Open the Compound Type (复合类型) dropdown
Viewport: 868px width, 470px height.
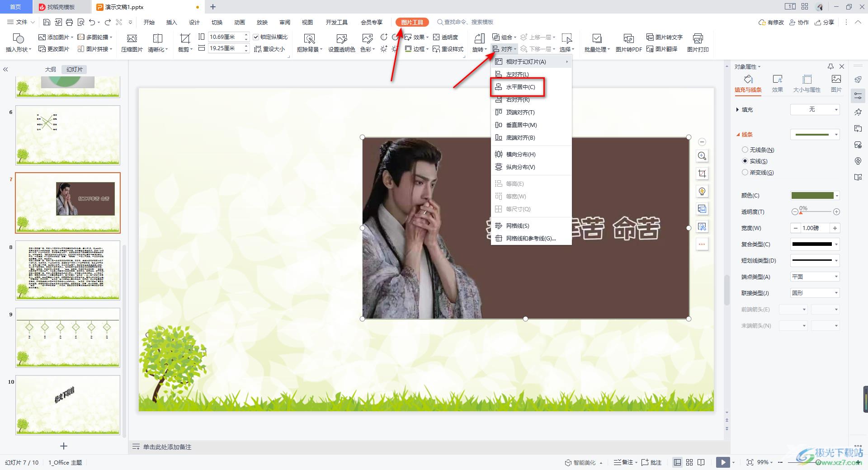coord(815,244)
